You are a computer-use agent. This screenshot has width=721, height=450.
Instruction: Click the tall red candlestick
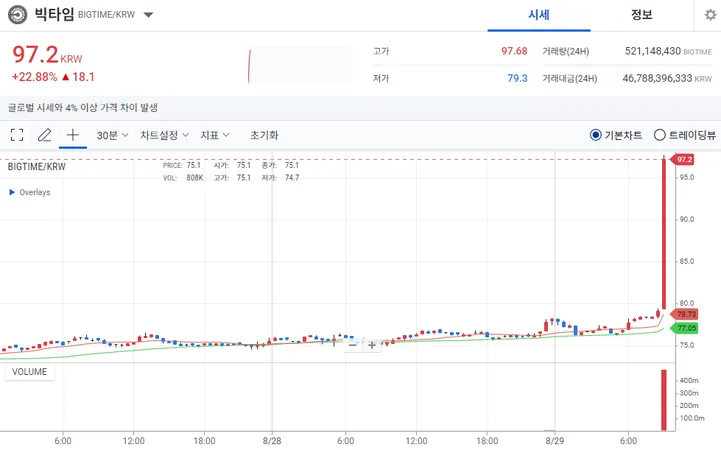[x=664, y=234]
